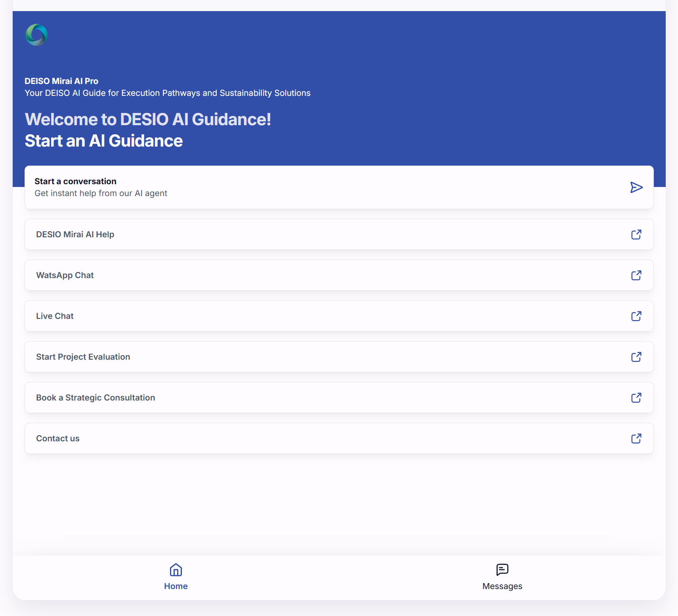Click external link icon for Start Project Evaluation

[x=636, y=357]
